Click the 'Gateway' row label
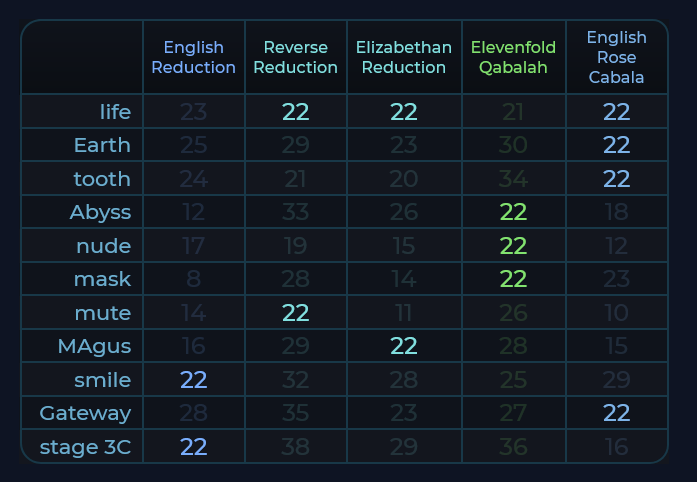This screenshot has width=697, height=482. tap(85, 414)
